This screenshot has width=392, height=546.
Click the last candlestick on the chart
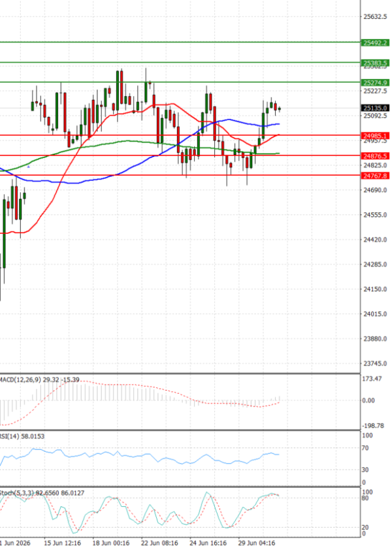(280, 109)
